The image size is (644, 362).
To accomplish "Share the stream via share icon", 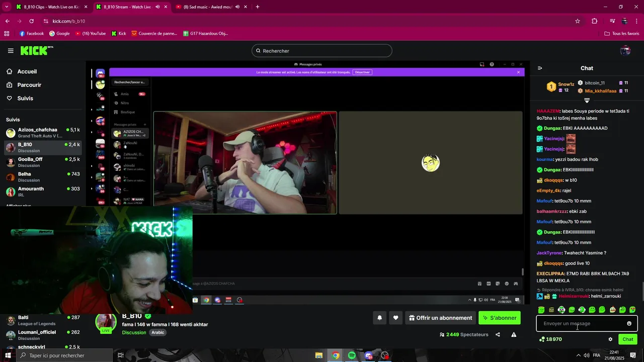I will (x=498, y=334).
